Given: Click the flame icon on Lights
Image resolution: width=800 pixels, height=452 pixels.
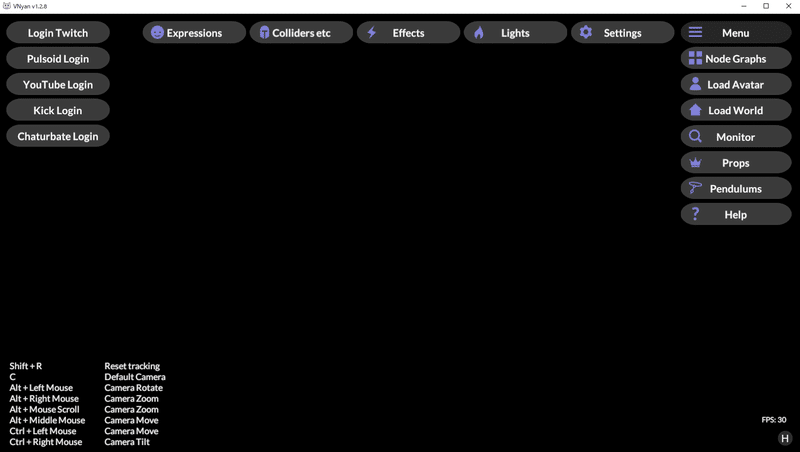Looking at the screenshot, I should (x=479, y=33).
